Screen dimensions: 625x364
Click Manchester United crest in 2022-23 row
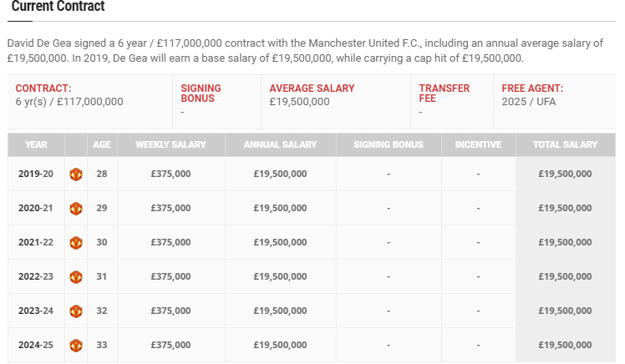(76, 277)
